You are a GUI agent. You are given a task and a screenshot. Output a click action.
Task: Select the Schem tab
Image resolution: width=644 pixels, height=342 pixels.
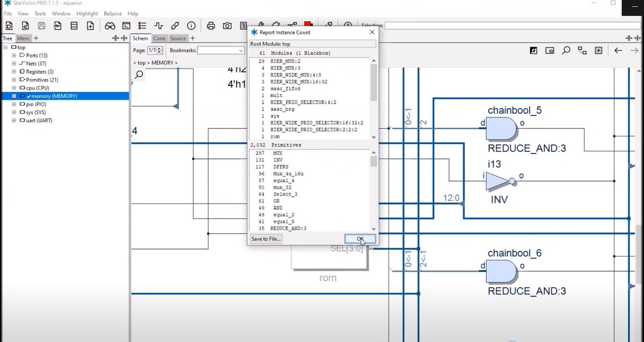pos(141,38)
